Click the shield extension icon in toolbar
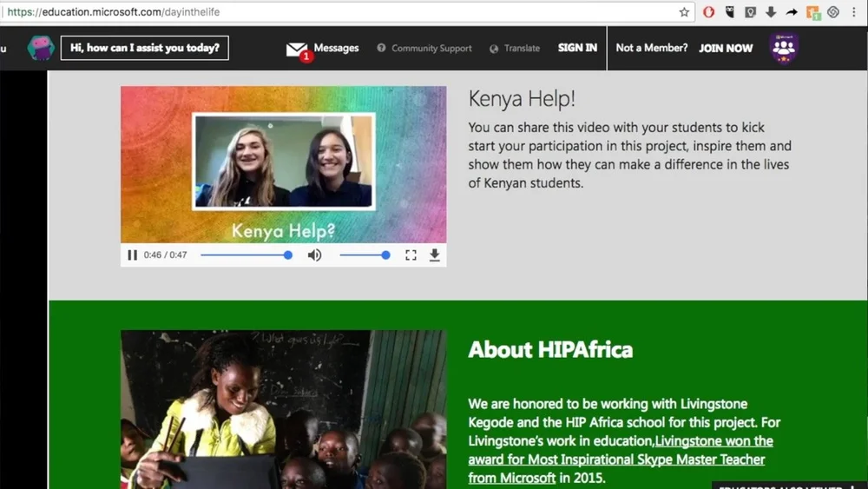The height and width of the screenshot is (489, 868). pos(730,12)
